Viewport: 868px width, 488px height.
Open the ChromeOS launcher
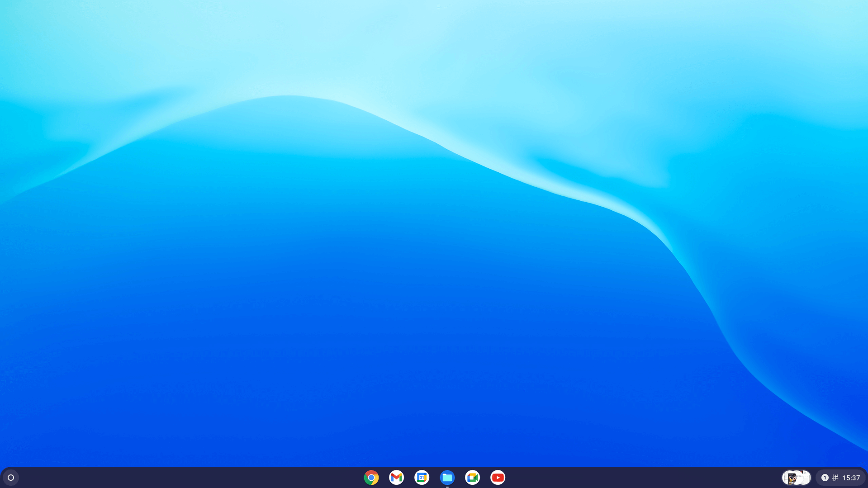(11, 478)
